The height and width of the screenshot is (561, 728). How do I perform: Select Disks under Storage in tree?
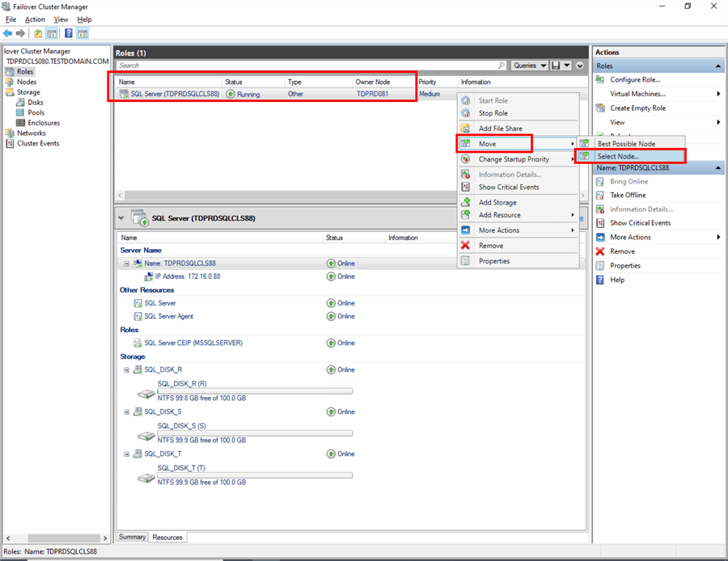coord(36,103)
